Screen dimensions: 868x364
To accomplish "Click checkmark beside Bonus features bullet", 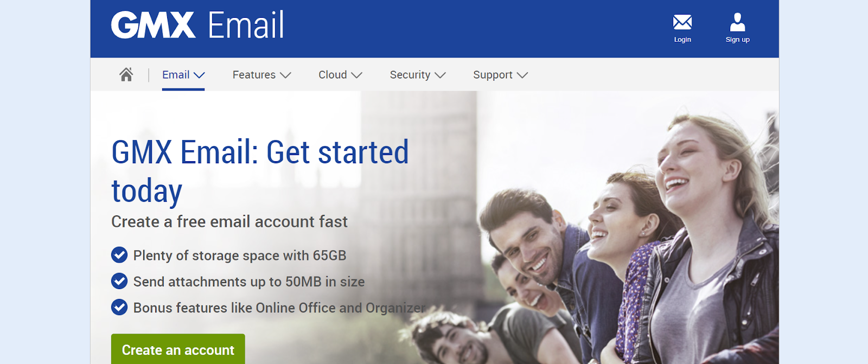I will [119, 307].
